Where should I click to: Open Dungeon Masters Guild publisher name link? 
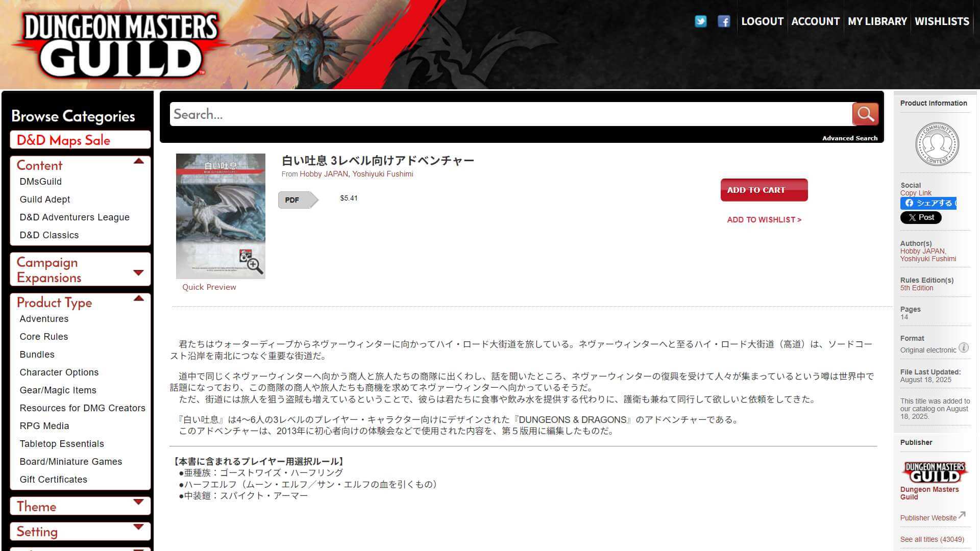coord(929,493)
